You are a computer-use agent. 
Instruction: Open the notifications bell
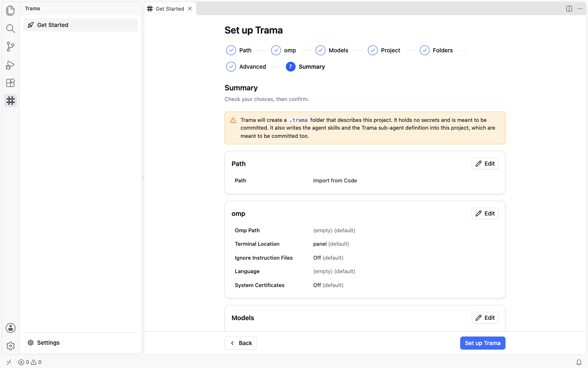click(579, 362)
